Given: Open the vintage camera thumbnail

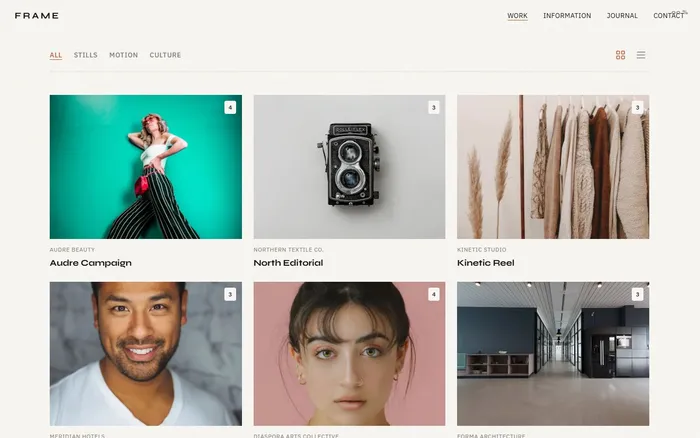Looking at the screenshot, I should (x=349, y=167).
